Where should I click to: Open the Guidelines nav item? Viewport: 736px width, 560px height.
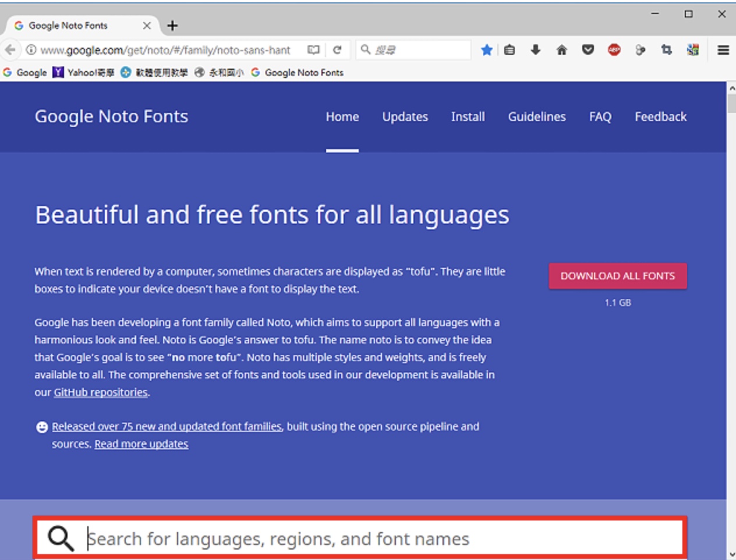[537, 116]
